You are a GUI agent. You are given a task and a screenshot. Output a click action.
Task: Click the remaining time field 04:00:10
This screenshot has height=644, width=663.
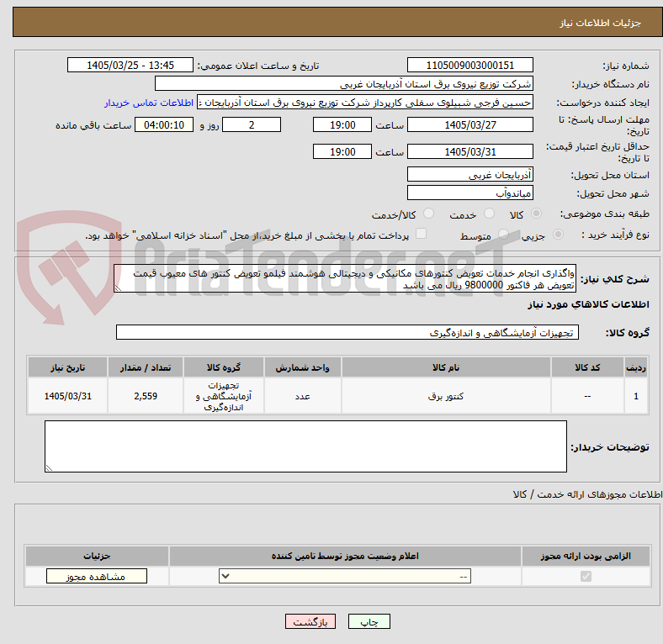[164, 125]
